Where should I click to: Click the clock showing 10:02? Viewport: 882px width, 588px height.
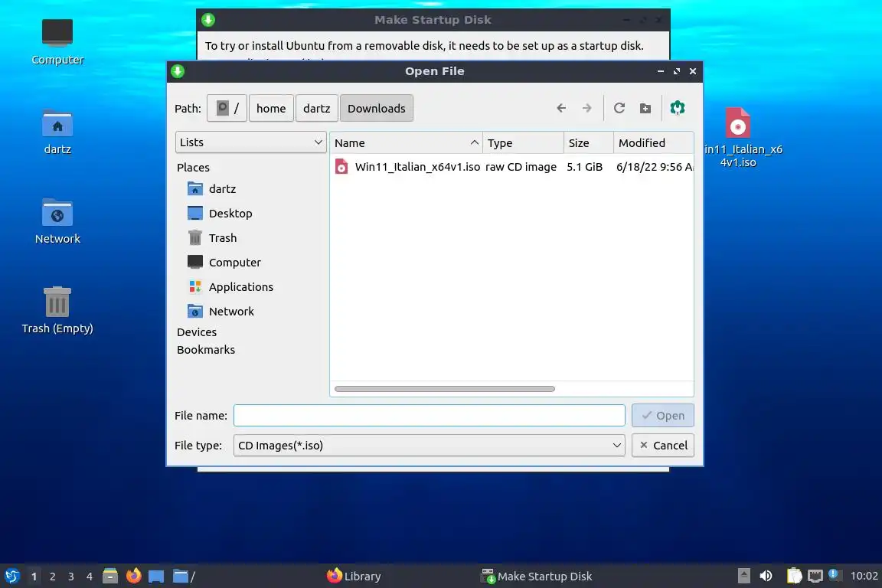click(864, 577)
